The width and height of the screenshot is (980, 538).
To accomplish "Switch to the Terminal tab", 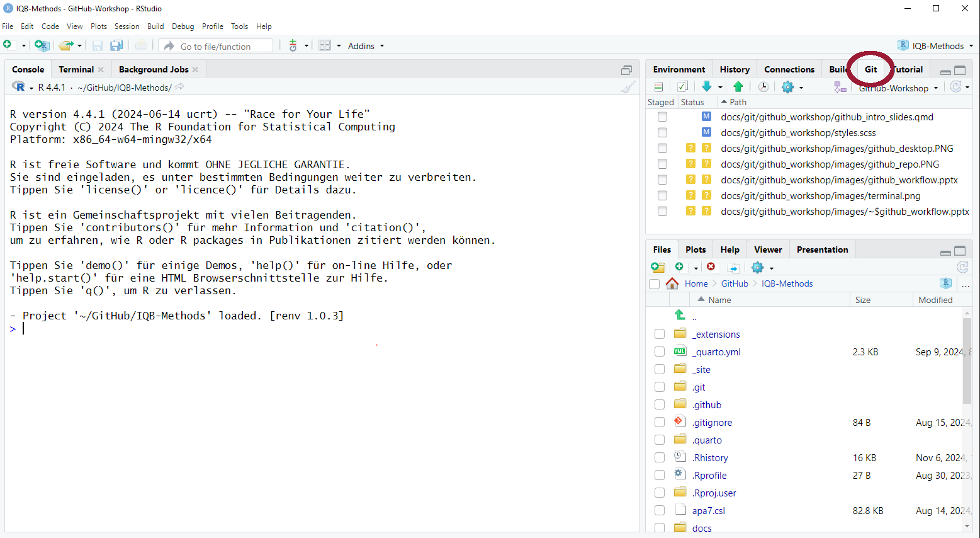I will pos(76,69).
